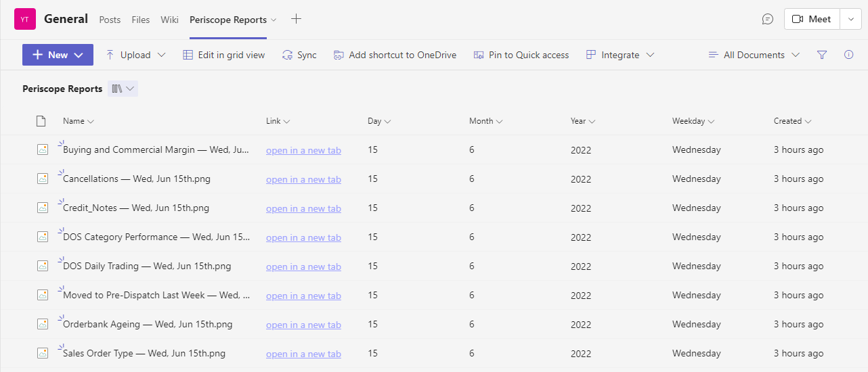Open the conversation chat icon
Viewport: 868px width, 372px height.
click(767, 20)
